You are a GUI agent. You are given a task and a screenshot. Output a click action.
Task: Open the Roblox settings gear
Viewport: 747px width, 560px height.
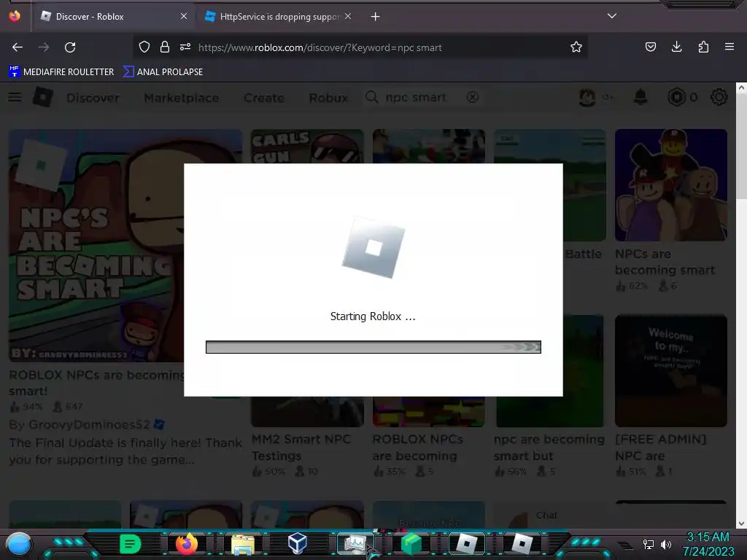[x=719, y=97]
